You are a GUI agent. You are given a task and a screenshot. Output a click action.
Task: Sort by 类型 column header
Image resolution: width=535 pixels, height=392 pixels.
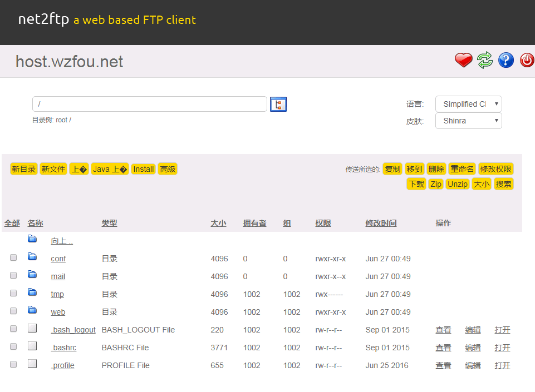click(109, 224)
